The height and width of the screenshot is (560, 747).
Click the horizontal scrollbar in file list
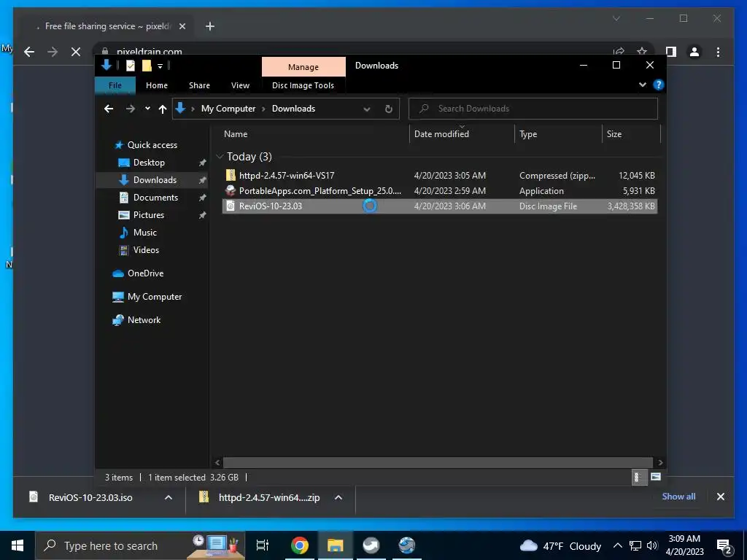point(438,462)
